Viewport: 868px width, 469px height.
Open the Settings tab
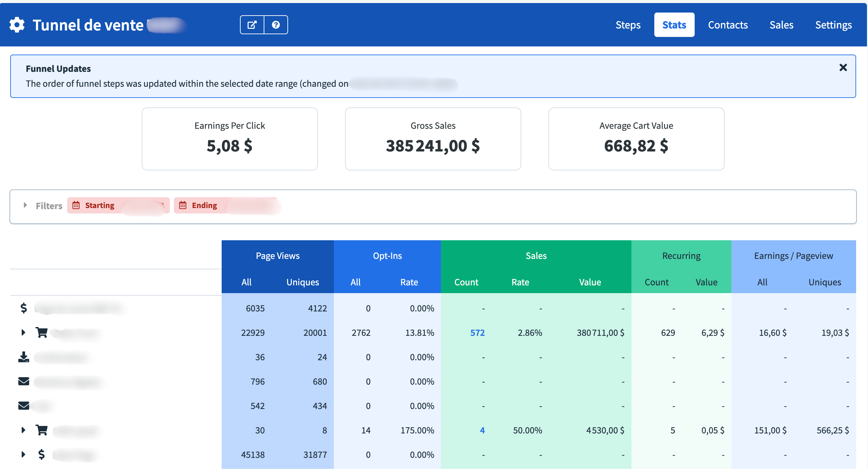[x=833, y=25]
